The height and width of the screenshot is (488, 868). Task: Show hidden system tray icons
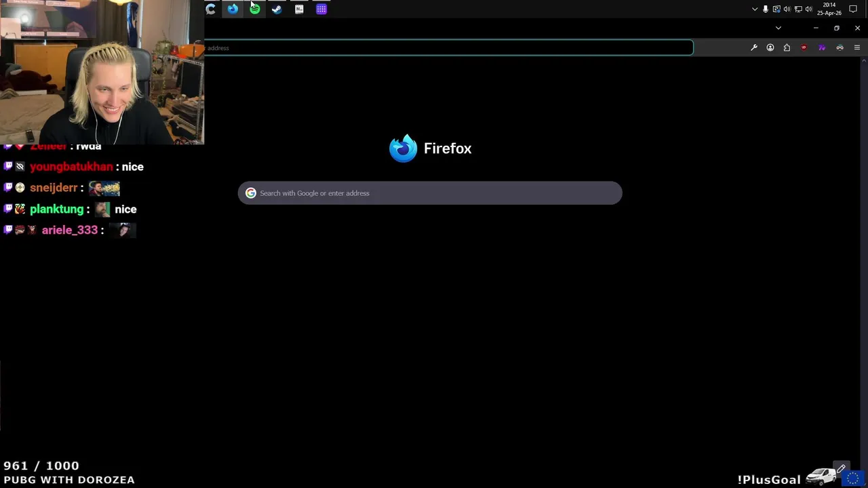tap(755, 9)
